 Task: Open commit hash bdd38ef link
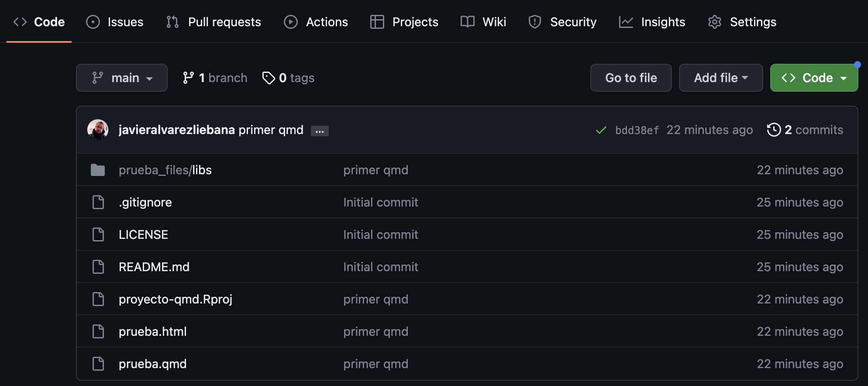pyautogui.click(x=637, y=130)
